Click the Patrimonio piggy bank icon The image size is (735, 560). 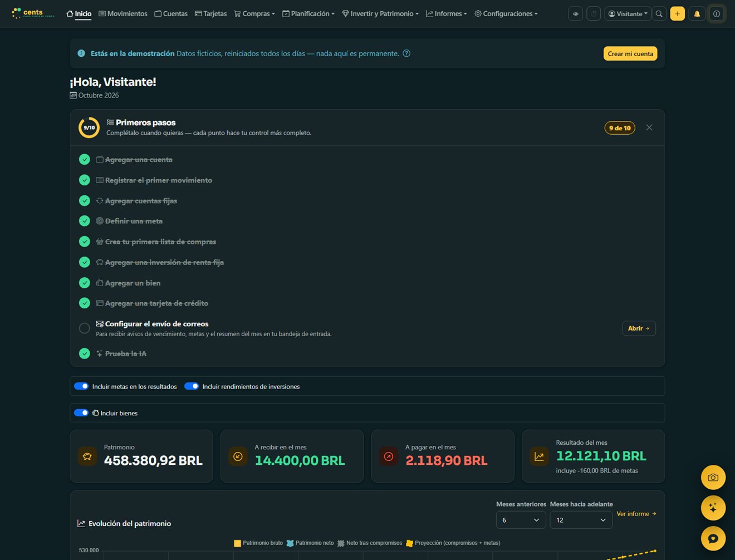pos(87,456)
